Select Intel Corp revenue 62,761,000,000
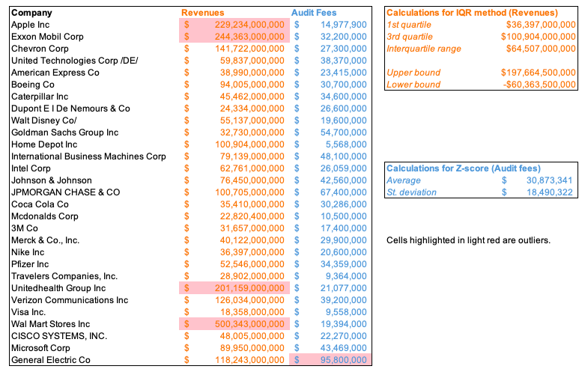Image resolution: width=588 pixels, height=375 pixels. click(x=252, y=168)
